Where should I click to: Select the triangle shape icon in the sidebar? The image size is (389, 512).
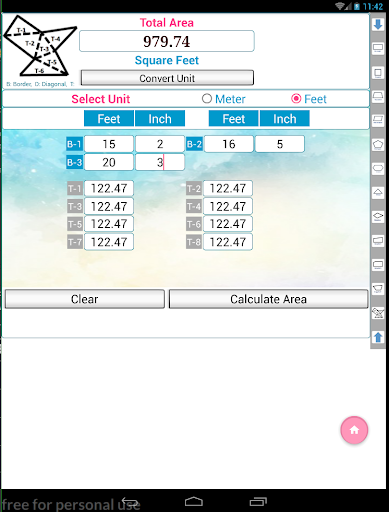point(378,193)
